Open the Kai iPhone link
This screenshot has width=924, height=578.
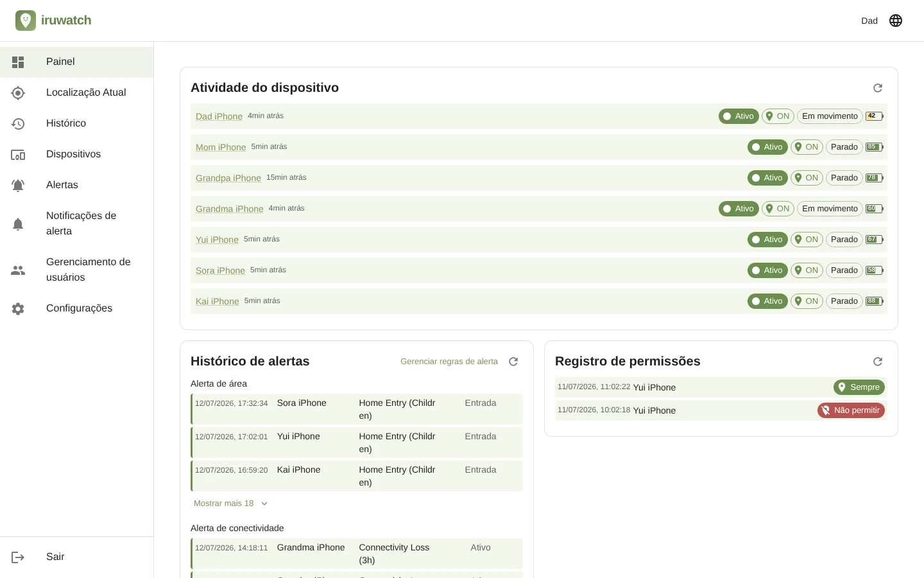pos(218,301)
